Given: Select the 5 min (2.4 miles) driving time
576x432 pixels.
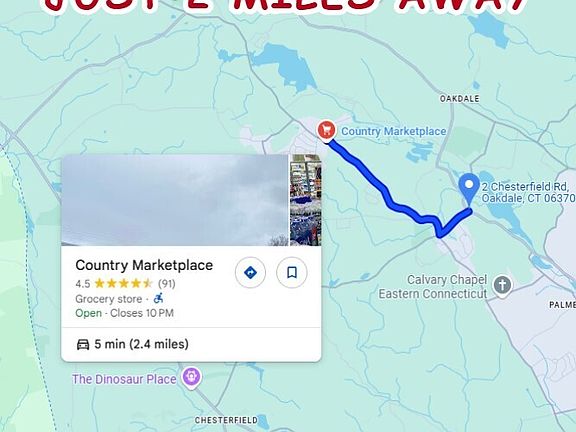Looking at the screenshot, I should click(141, 344).
